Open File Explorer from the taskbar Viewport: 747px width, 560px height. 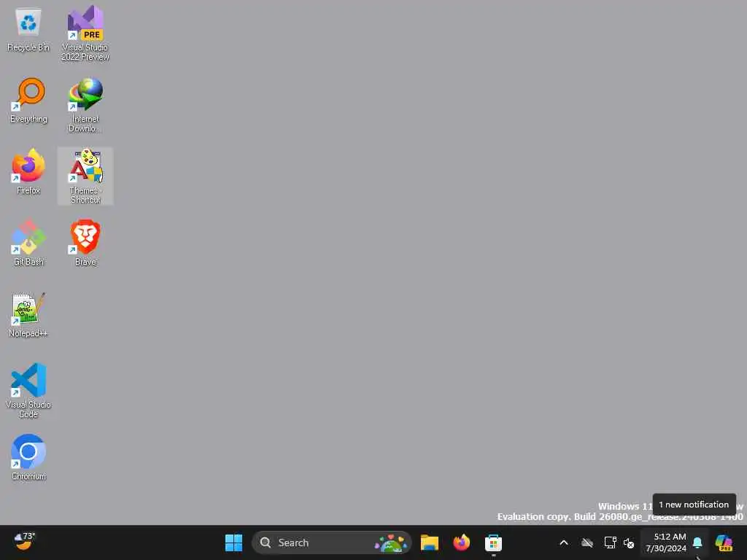point(429,542)
